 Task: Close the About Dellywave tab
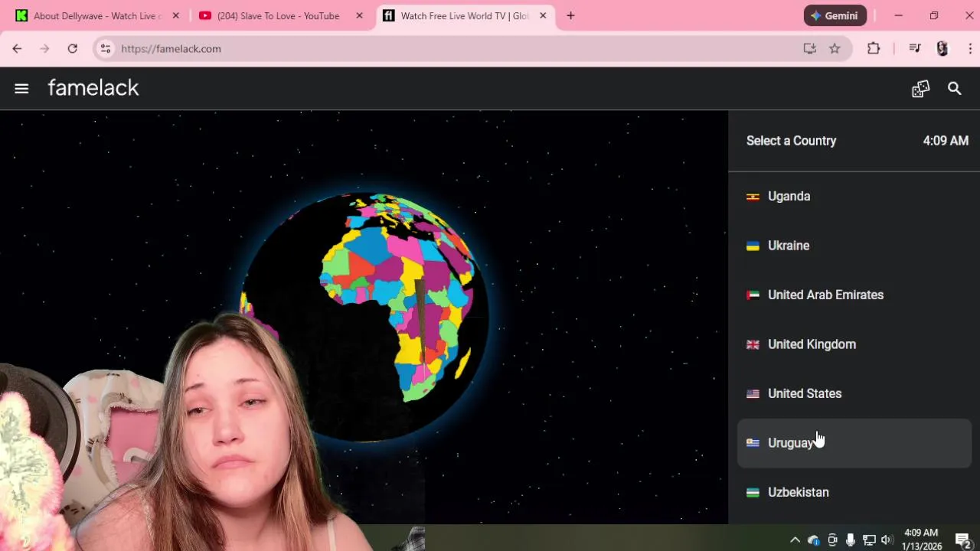click(175, 15)
